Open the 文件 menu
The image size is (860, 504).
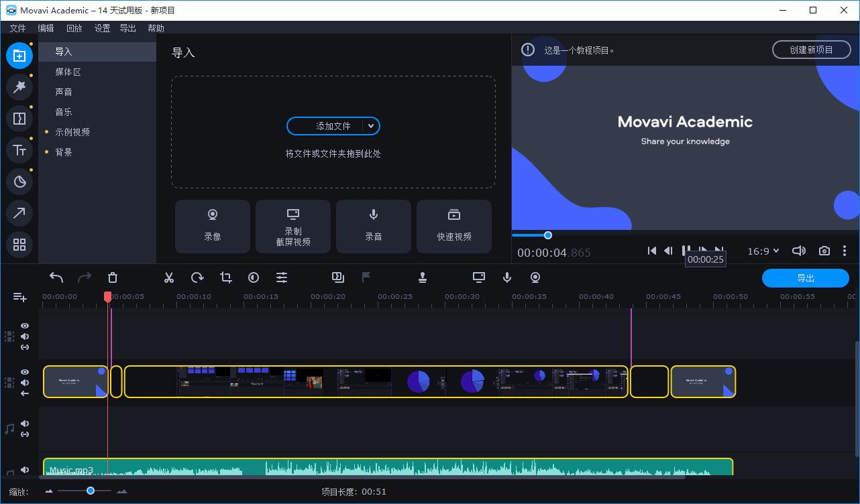click(17, 28)
